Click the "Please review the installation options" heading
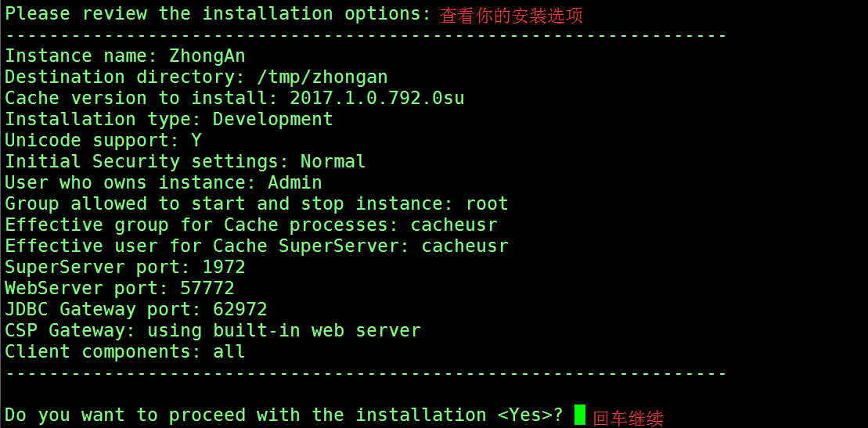868x428 pixels. (x=218, y=13)
